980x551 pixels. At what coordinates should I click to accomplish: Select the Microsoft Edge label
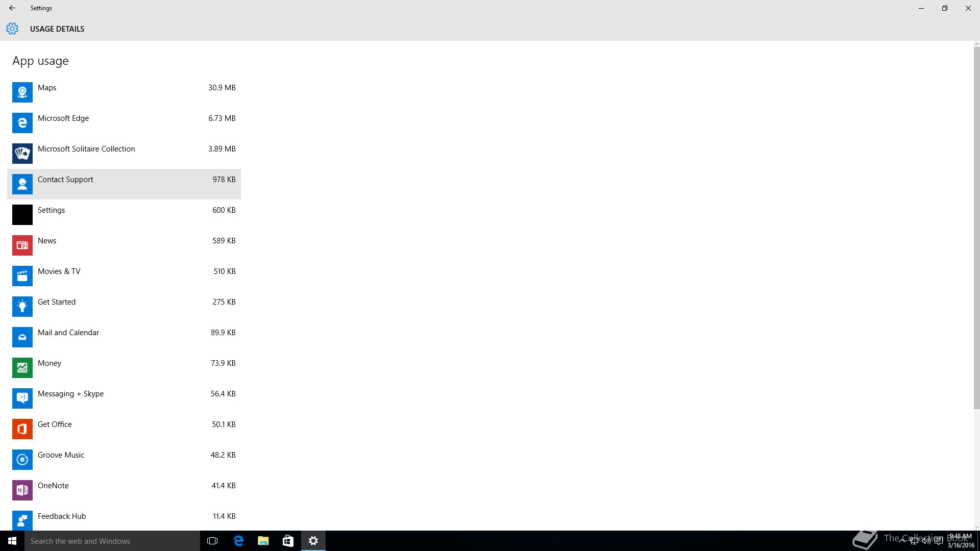[x=63, y=118]
